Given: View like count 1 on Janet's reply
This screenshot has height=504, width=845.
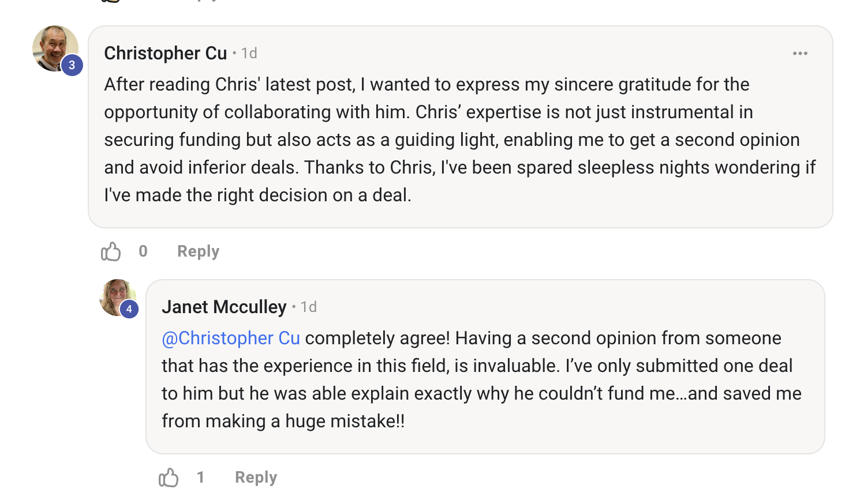Looking at the screenshot, I should (201, 477).
